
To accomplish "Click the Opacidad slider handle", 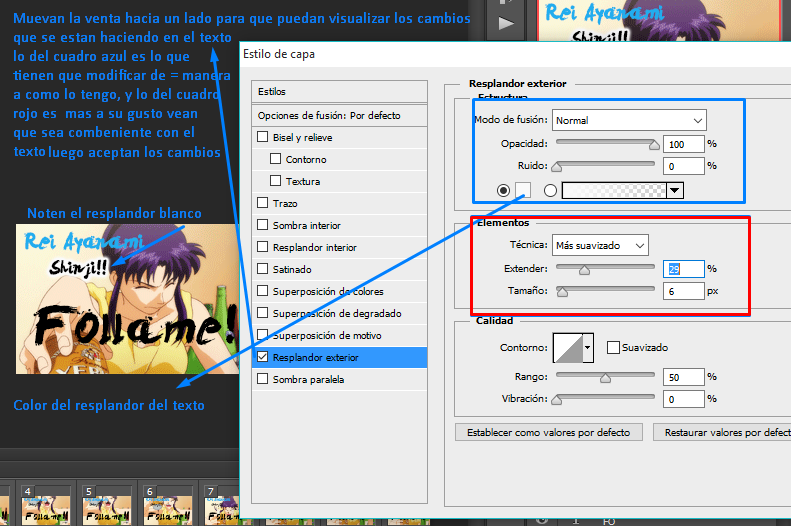I will pyautogui.click(x=654, y=145).
